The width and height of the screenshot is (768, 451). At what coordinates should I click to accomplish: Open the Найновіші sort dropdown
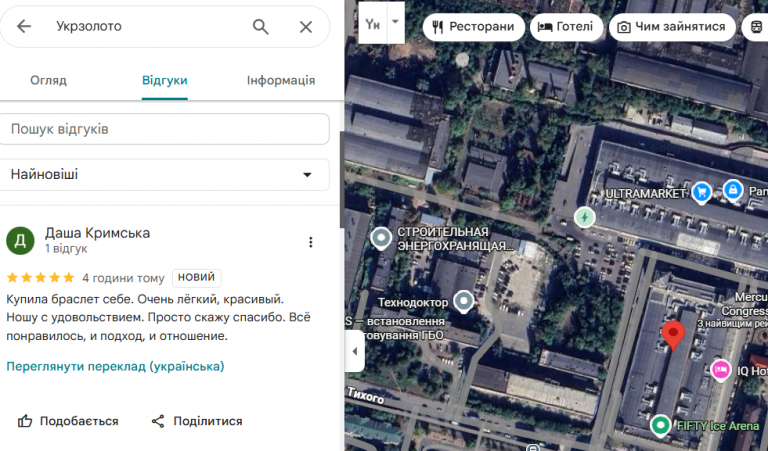coord(164,174)
